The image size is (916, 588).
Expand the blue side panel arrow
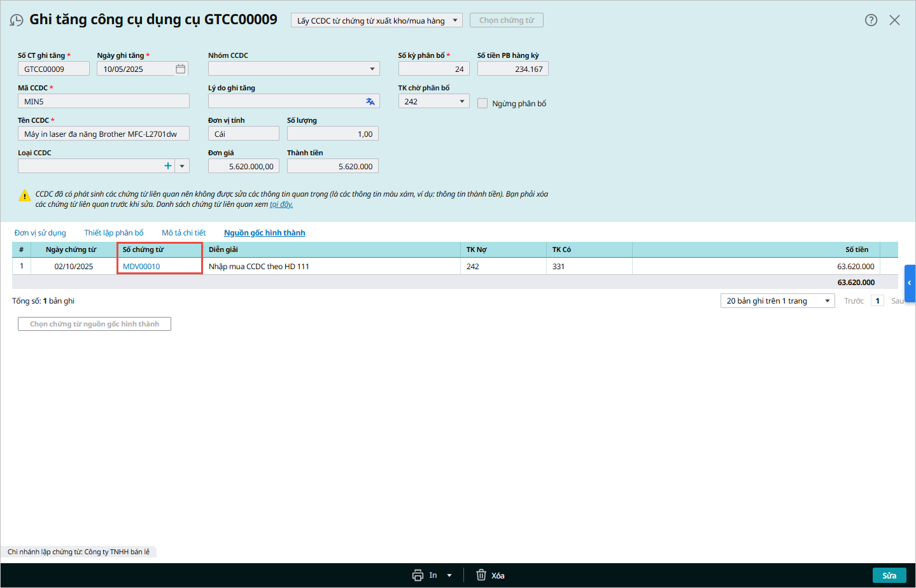[x=910, y=283]
